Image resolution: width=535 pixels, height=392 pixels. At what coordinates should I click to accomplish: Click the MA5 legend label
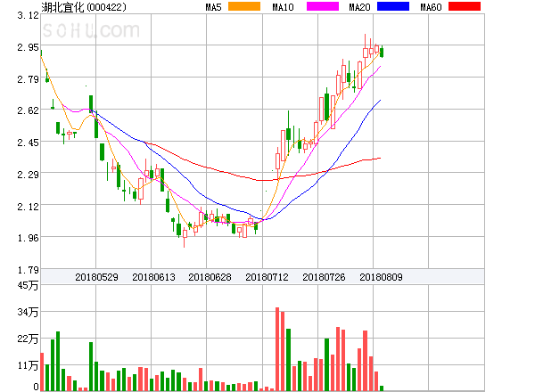coord(214,7)
